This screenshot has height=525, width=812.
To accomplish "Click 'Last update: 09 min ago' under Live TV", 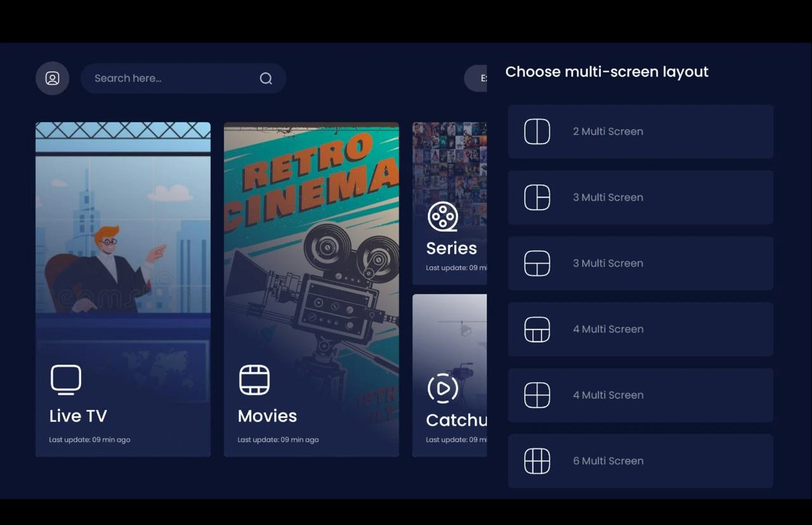I will pyautogui.click(x=89, y=439).
